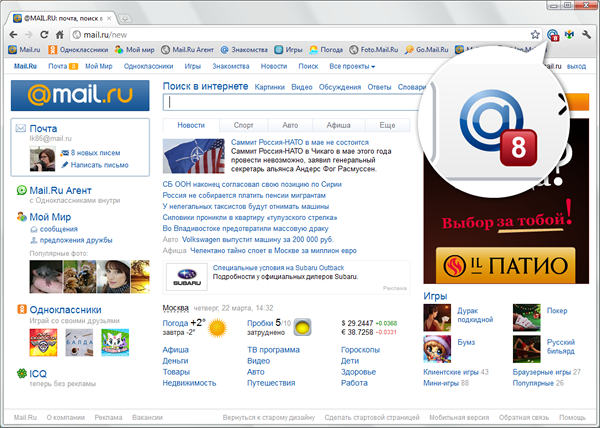Click the Il Патио ad banner

click(505, 265)
